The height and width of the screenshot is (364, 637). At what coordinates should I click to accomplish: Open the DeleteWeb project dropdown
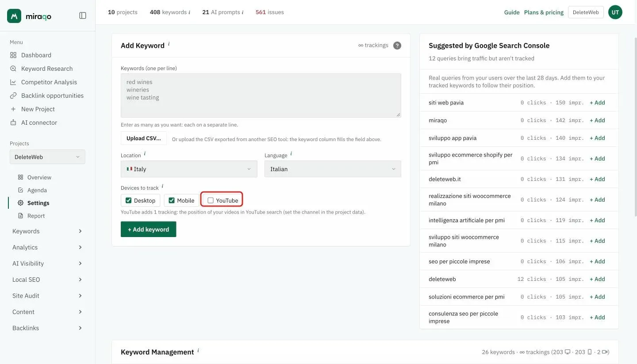(47, 157)
